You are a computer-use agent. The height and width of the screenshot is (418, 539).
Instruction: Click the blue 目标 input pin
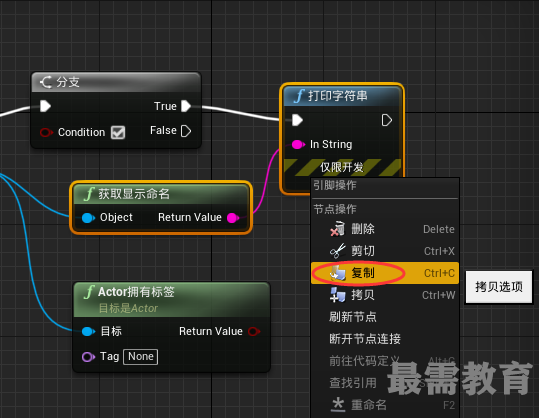[88, 332]
